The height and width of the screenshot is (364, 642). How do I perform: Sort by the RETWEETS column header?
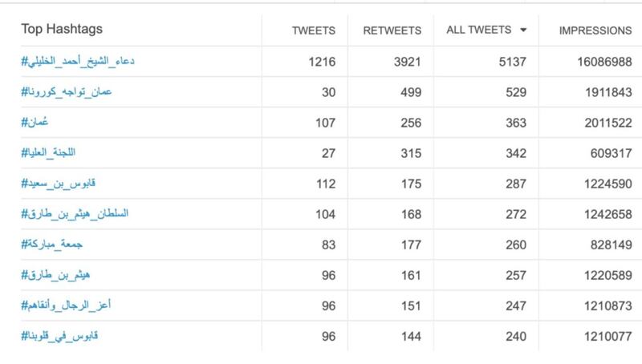(x=392, y=31)
